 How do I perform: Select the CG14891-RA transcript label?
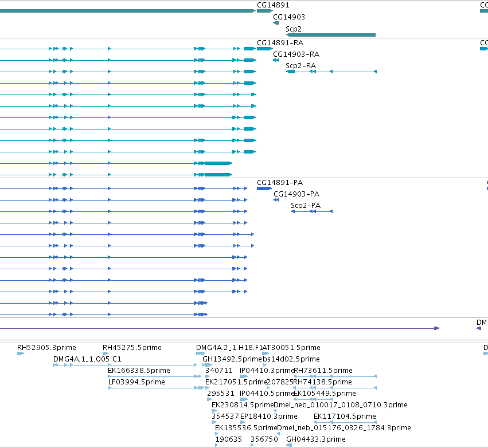click(280, 43)
